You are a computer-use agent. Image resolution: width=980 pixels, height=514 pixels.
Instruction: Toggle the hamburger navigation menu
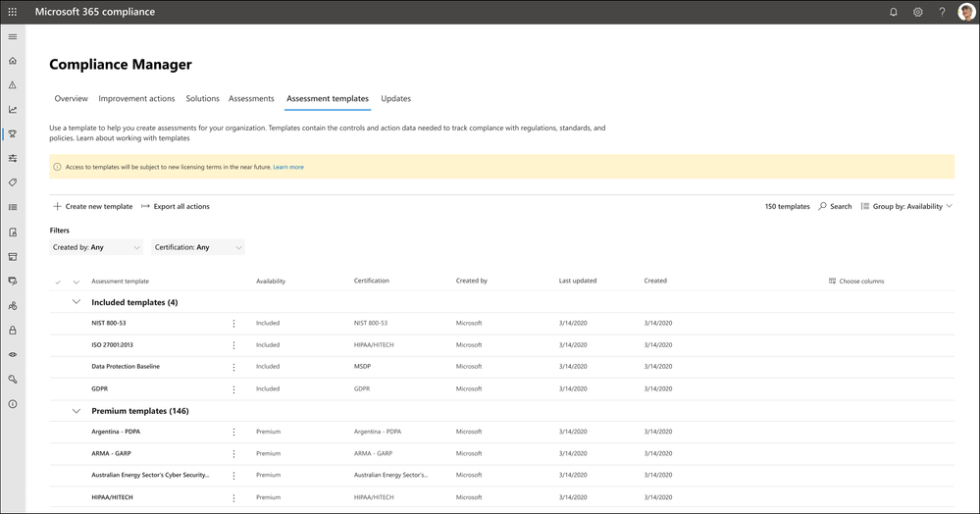click(13, 37)
